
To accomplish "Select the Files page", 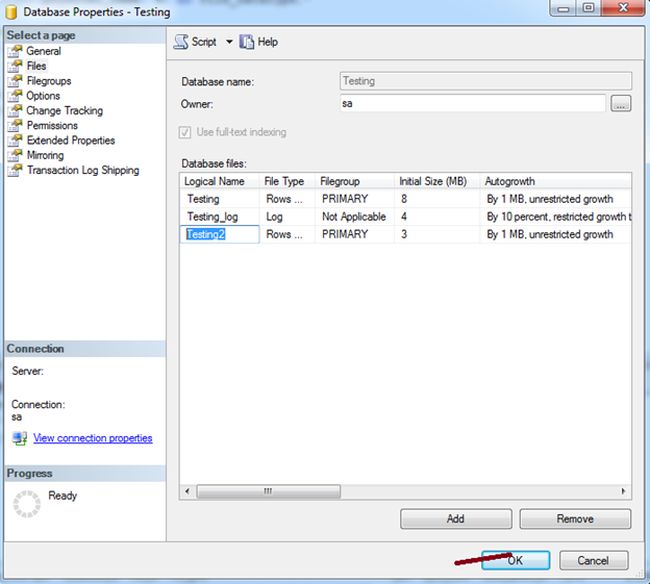I will pos(36,66).
